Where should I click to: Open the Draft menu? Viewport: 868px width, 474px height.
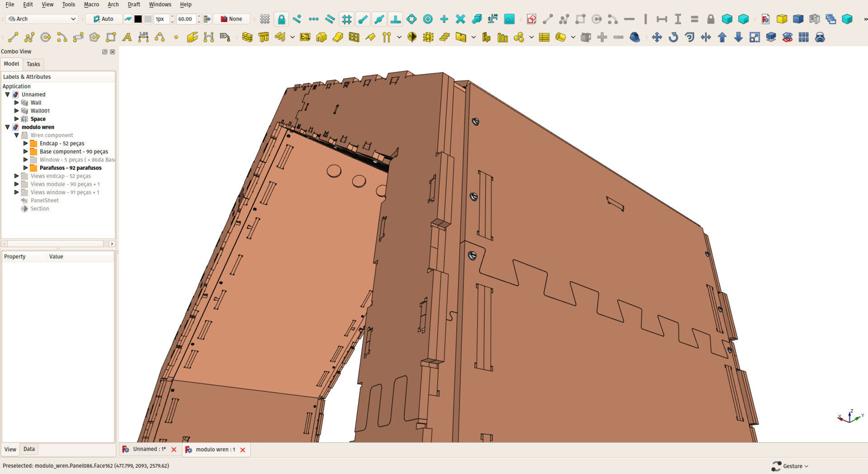[134, 5]
